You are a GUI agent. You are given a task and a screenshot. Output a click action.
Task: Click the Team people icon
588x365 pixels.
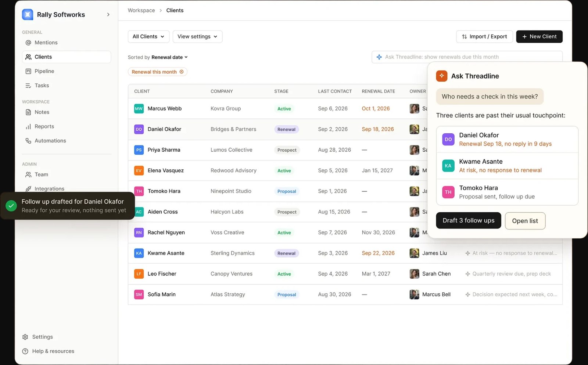pos(28,175)
